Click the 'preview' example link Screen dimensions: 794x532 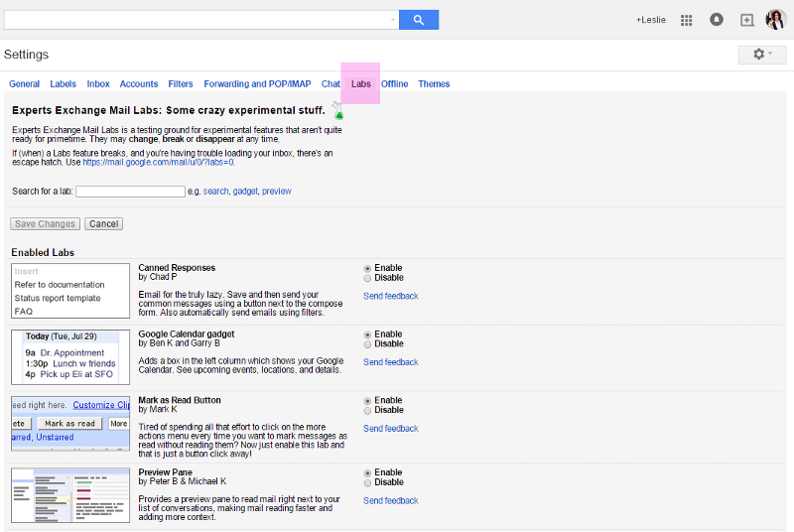coord(277,192)
